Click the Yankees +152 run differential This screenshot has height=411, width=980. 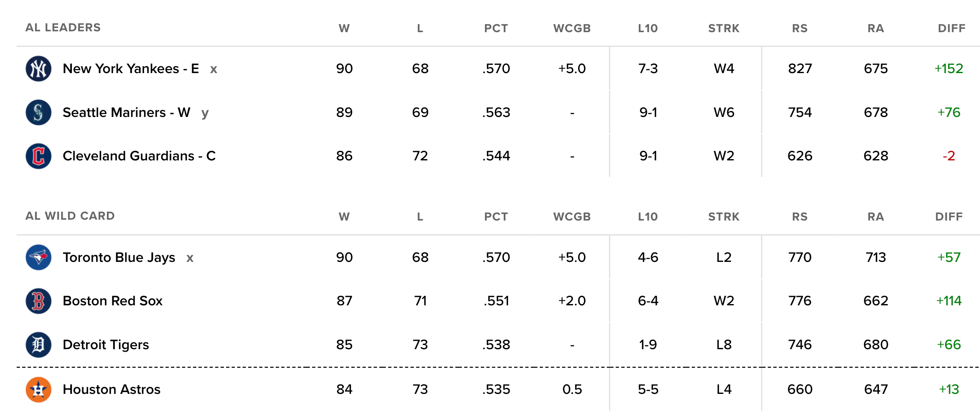pyautogui.click(x=949, y=69)
